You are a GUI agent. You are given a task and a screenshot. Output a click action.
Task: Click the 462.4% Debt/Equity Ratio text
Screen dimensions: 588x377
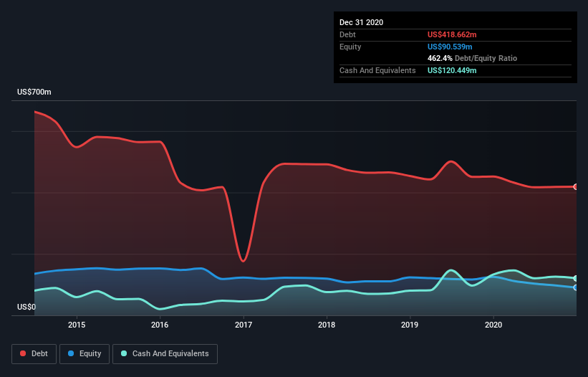[472, 59]
